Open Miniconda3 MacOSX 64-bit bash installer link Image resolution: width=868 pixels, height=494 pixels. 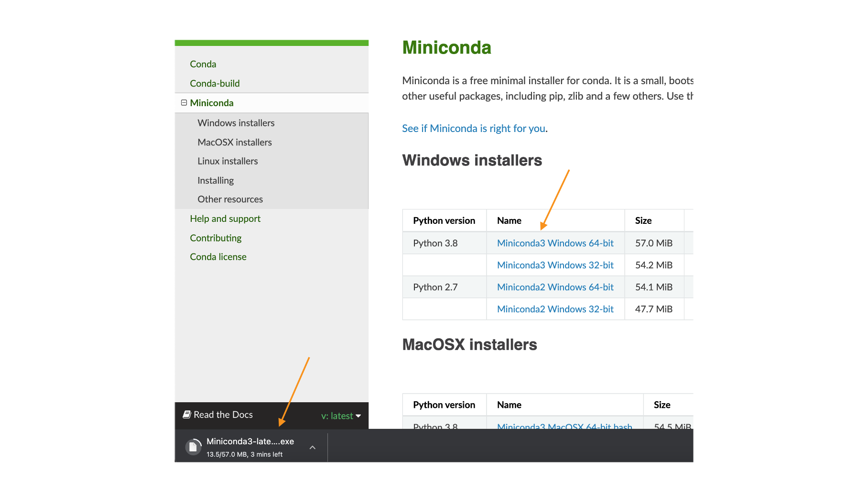[564, 427]
